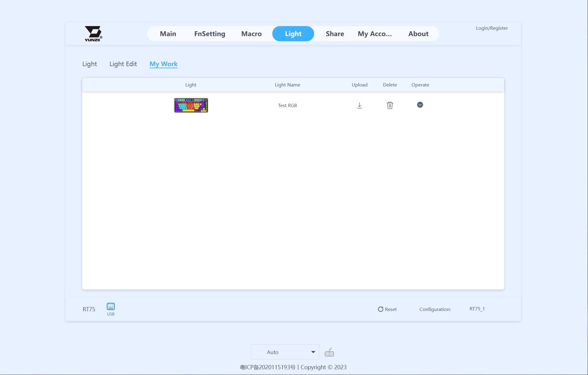Click the keyboard icon beside Auto dropdown
The height and width of the screenshot is (375, 588).
pos(329,352)
